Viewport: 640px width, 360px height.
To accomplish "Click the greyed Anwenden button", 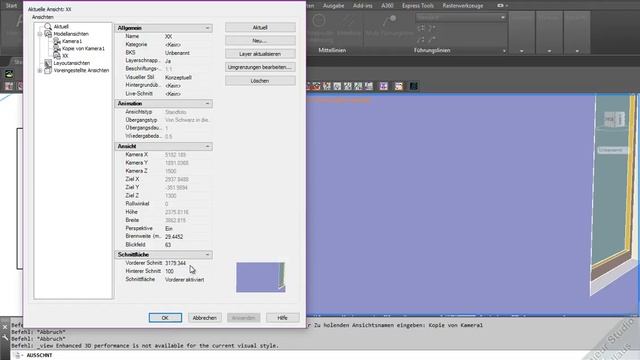I will click(x=244, y=318).
